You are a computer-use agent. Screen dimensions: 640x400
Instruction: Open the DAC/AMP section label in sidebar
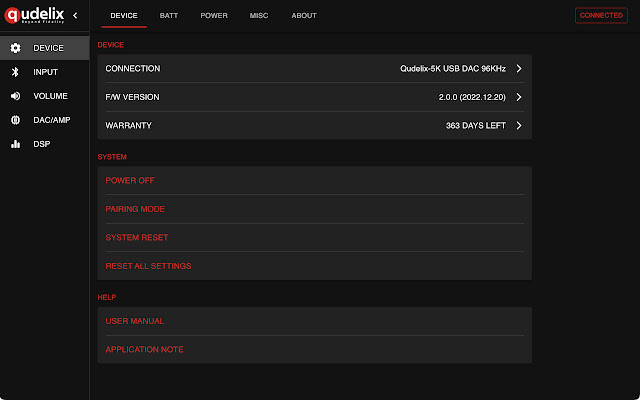[x=52, y=120]
